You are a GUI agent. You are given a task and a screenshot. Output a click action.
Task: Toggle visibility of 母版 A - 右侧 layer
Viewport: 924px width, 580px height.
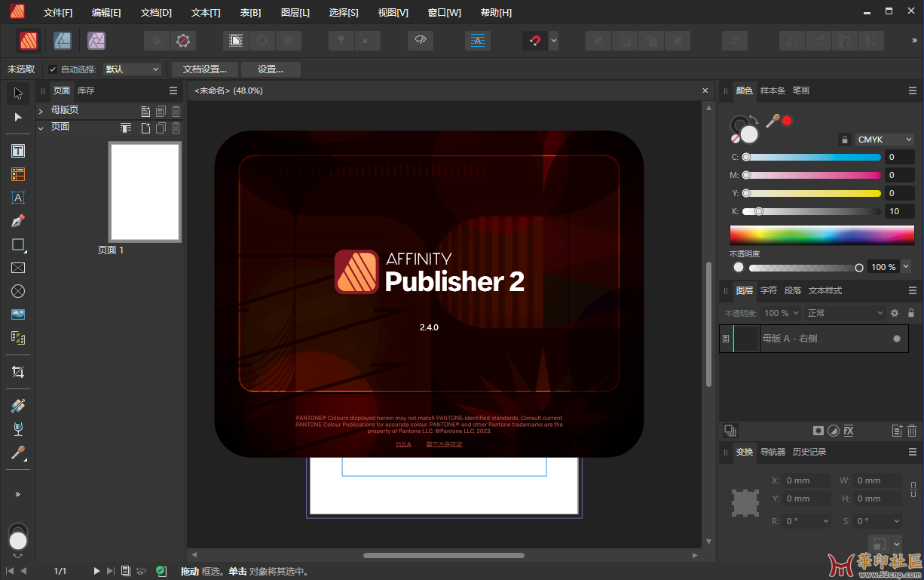(x=897, y=339)
